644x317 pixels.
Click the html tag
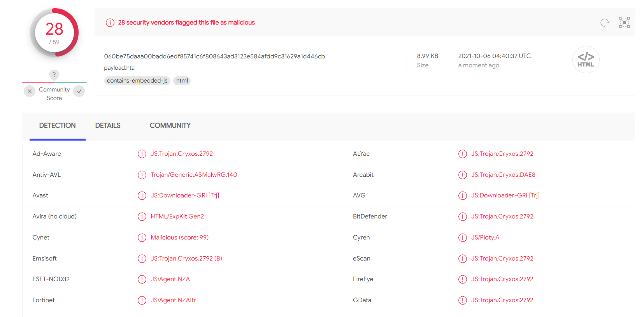pyautogui.click(x=182, y=81)
